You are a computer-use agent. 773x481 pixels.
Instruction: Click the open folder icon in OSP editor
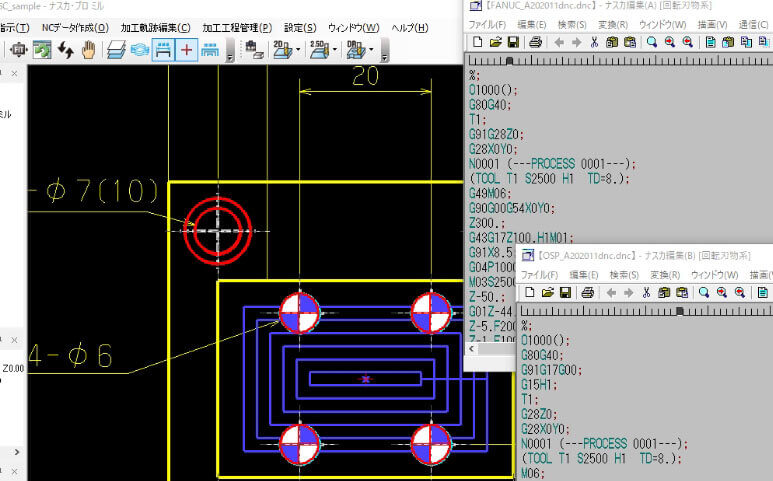coord(546,292)
